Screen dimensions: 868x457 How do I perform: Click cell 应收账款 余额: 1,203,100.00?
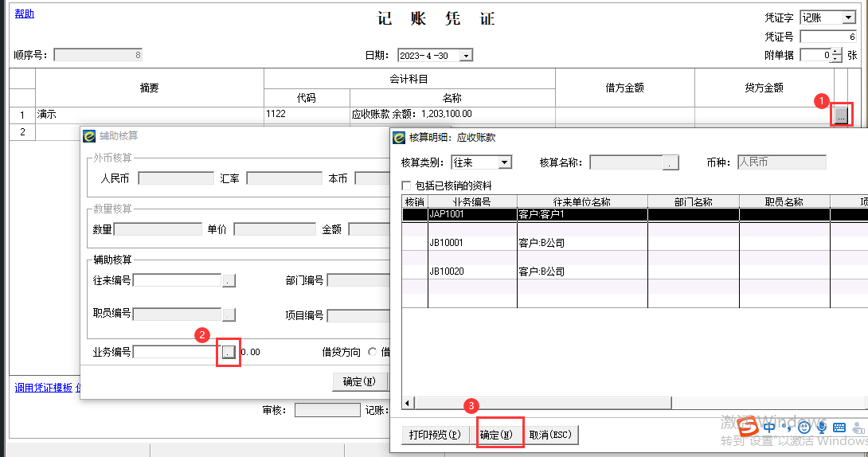coord(452,115)
